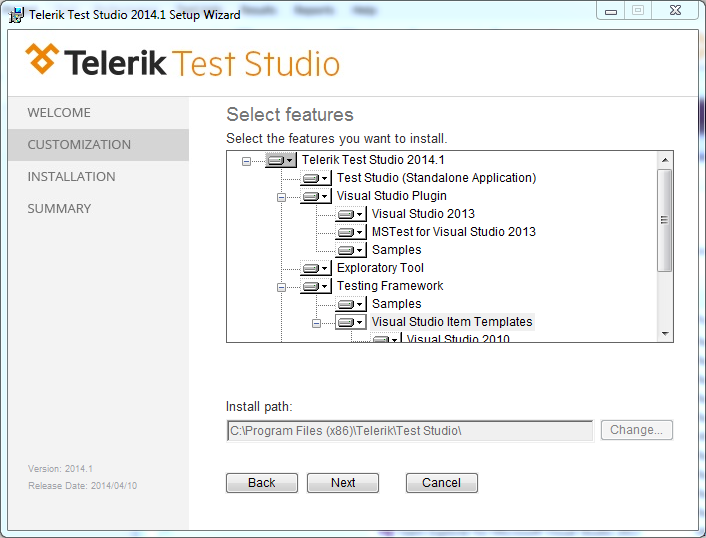Click drive icon beside Test Studio (Standalone Application)
The image size is (706, 538).
pyautogui.click(x=316, y=178)
